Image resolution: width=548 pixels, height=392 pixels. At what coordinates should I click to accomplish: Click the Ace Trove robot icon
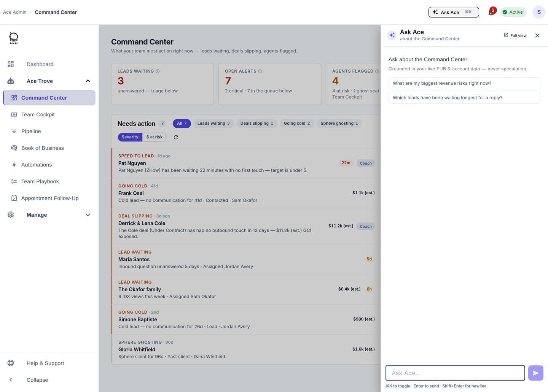click(11, 81)
